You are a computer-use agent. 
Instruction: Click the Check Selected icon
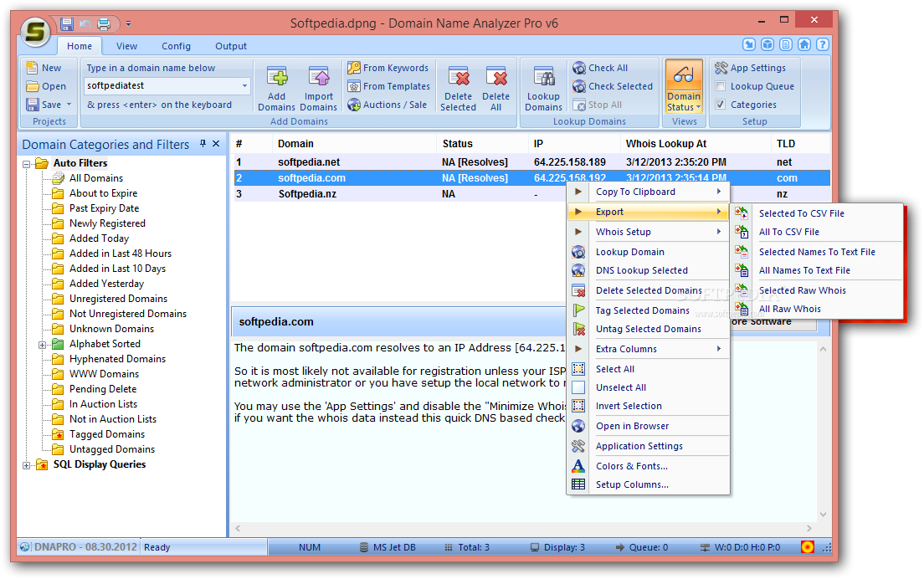579,86
